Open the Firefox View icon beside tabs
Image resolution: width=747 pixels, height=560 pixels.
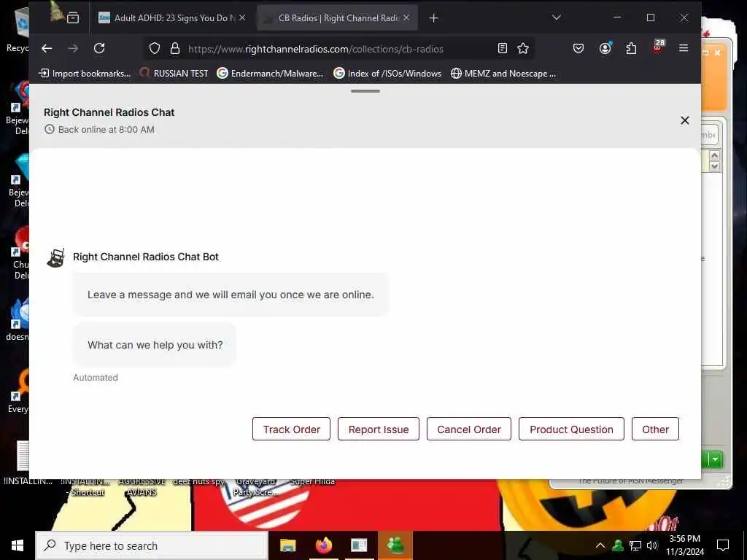[73, 18]
